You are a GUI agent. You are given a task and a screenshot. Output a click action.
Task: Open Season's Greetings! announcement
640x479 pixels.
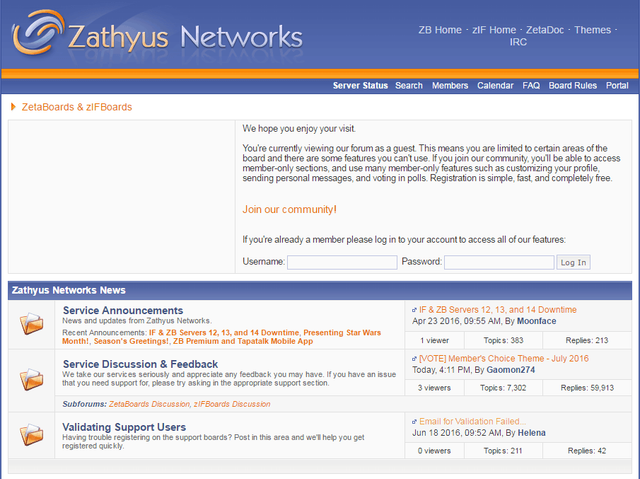coord(131,342)
